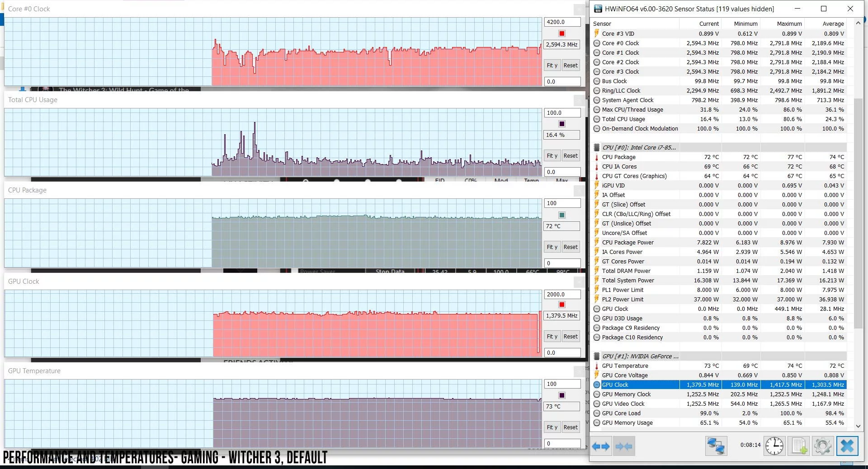
Task: Select the GPU Memory Clock row
Action: point(719,394)
